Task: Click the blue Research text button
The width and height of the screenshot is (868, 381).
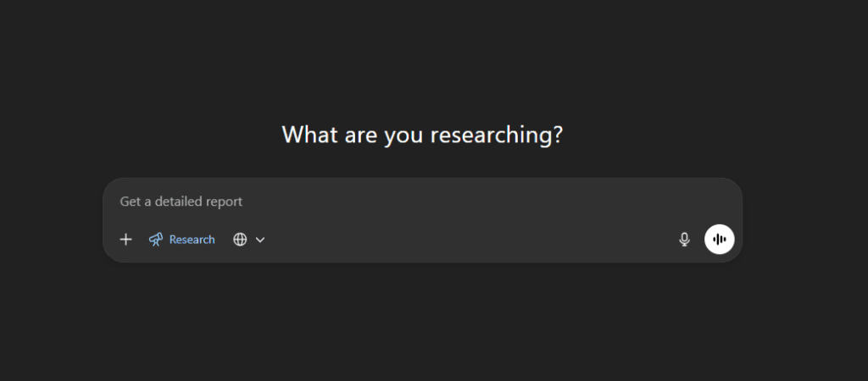Action: 192,240
